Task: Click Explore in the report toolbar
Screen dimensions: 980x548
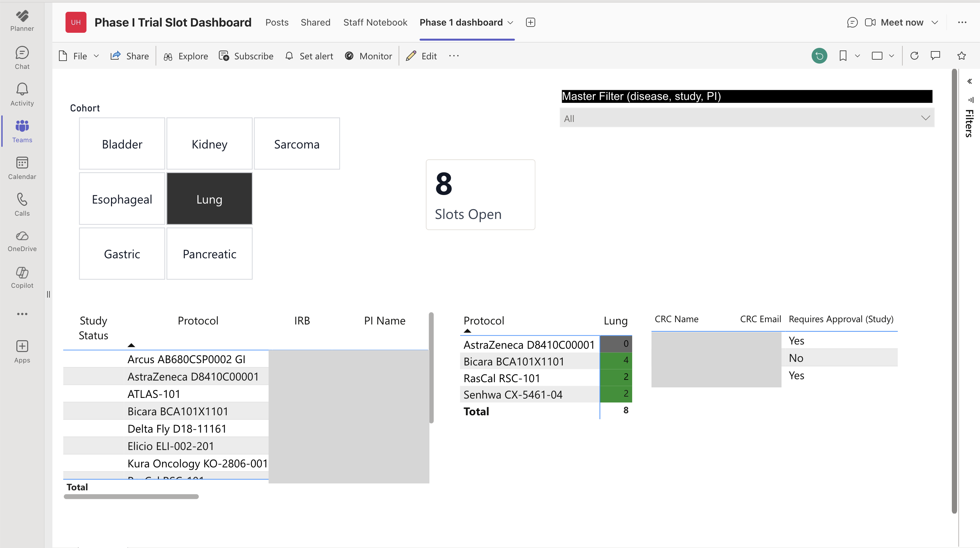Action: pyautogui.click(x=186, y=56)
